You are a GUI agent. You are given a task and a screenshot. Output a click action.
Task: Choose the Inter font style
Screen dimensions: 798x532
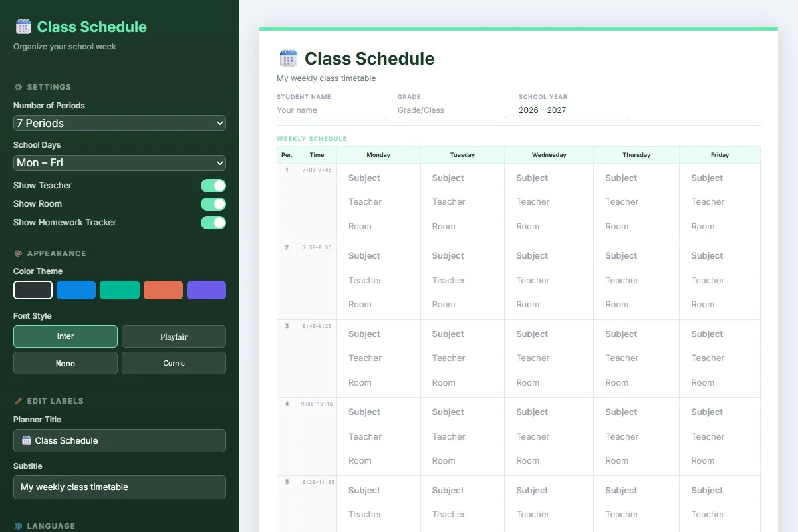[x=65, y=336]
